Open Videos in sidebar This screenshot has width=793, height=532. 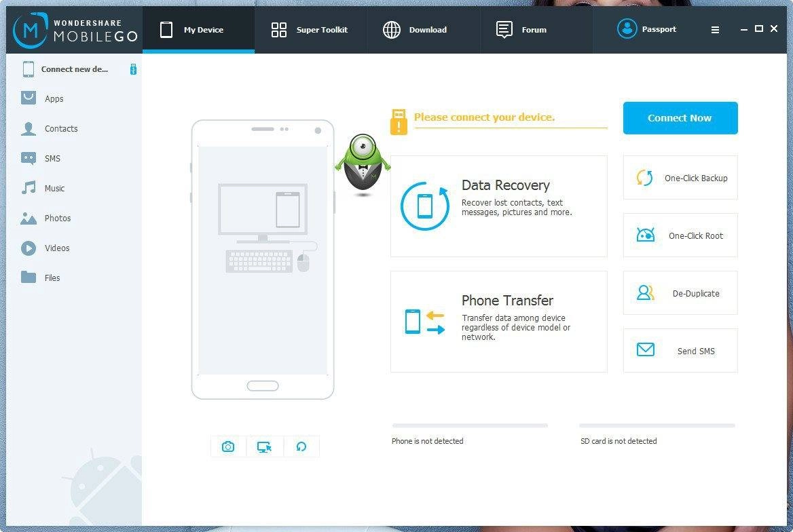click(74, 248)
